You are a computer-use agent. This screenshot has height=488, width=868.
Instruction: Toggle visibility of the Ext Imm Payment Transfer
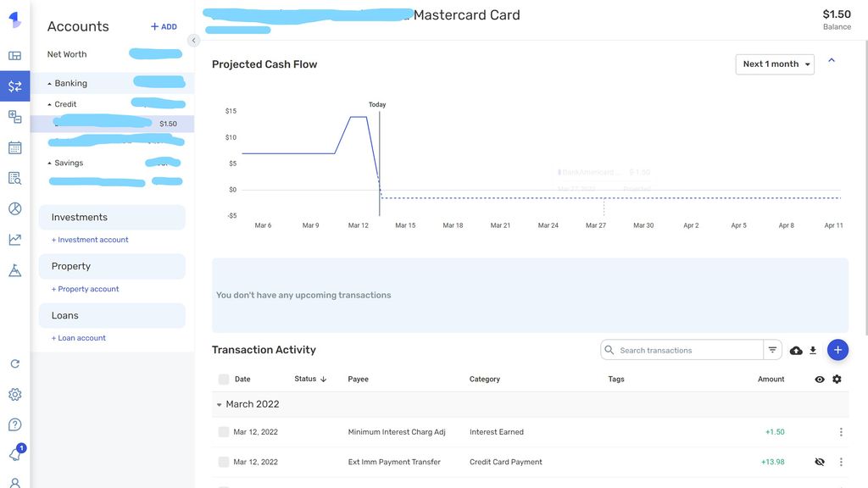point(819,462)
